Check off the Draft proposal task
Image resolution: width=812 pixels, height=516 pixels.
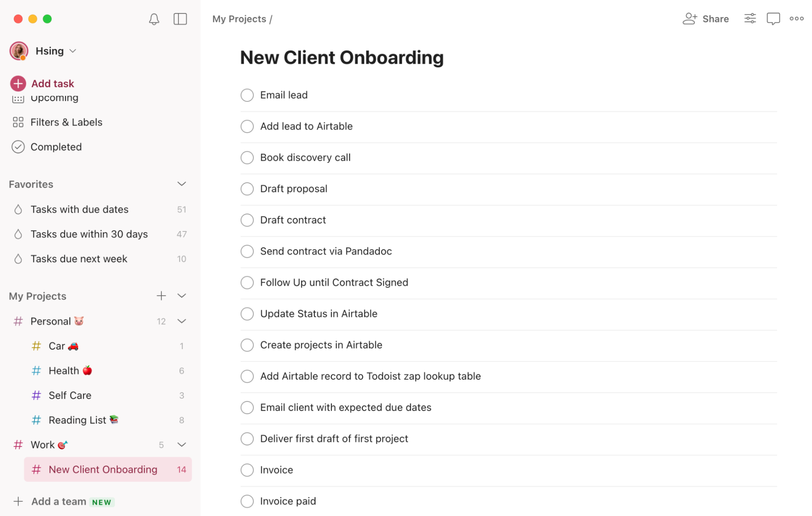[247, 189]
